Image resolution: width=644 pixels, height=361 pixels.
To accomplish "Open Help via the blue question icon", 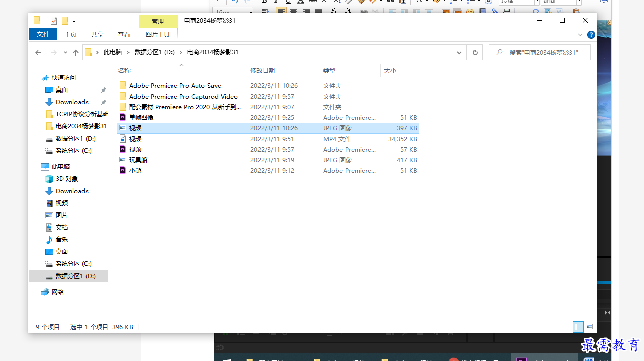I will pos(591,35).
